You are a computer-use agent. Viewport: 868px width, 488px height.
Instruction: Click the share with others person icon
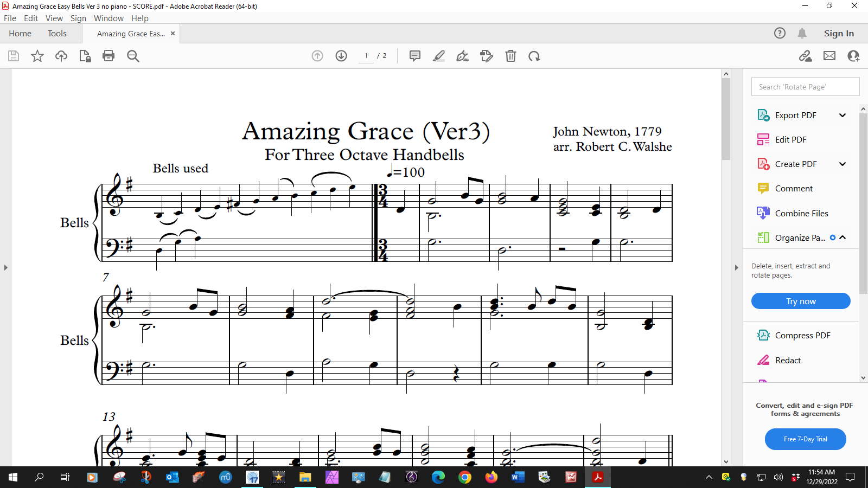click(x=853, y=56)
